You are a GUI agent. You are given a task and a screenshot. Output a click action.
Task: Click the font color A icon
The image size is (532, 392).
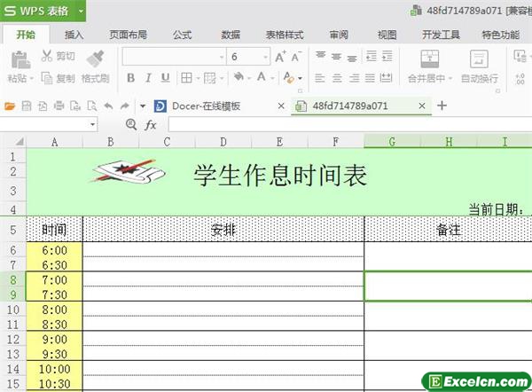[x=262, y=77]
